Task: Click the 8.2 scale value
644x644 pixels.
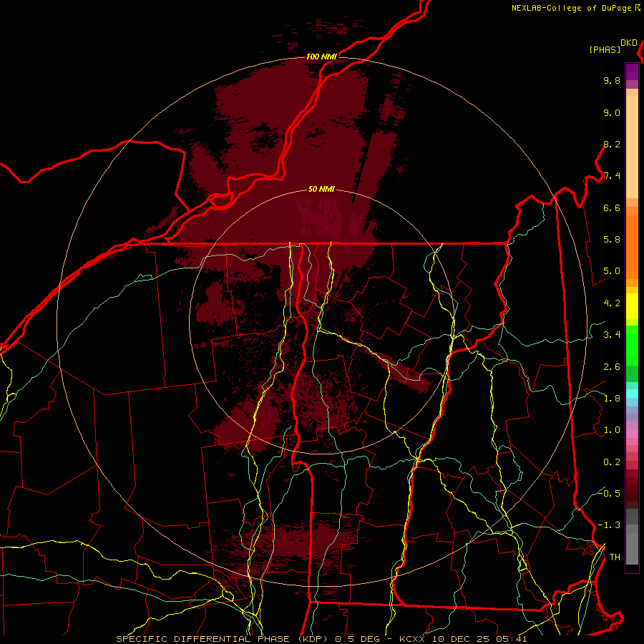Action: point(612,145)
